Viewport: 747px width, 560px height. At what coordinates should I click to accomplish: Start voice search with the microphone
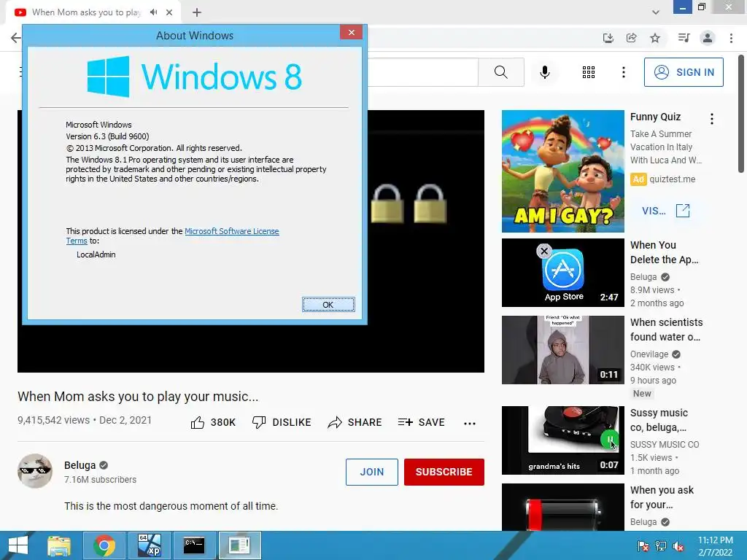coord(544,72)
